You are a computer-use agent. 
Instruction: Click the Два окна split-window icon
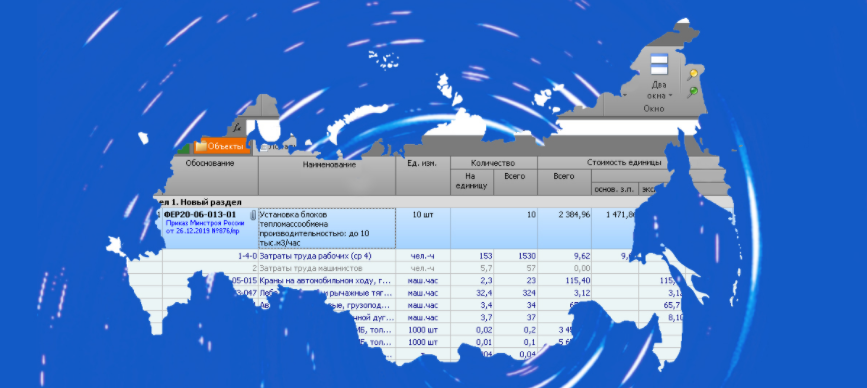[659, 65]
